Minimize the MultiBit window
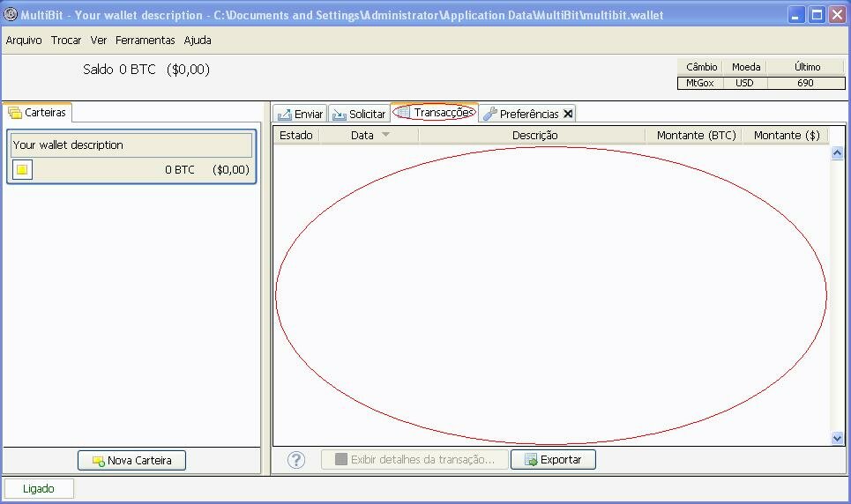The image size is (851, 504). [x=795, y=15]
